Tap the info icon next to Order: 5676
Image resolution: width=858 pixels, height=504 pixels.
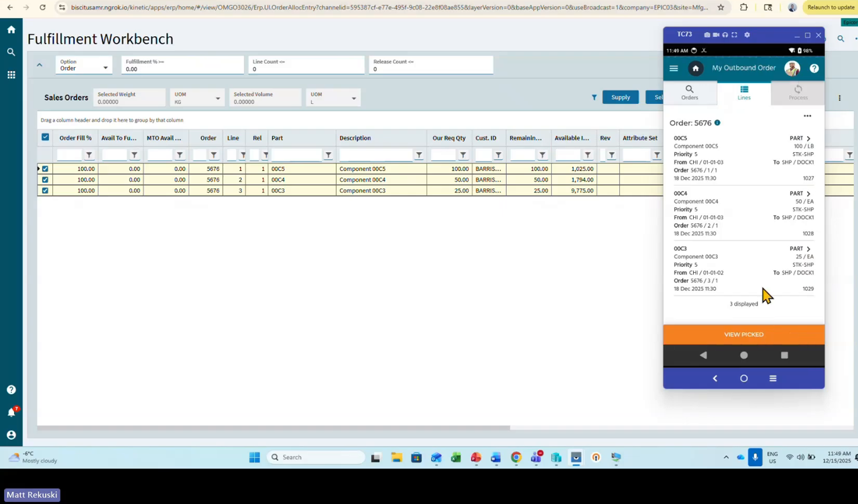pos(717,123)
